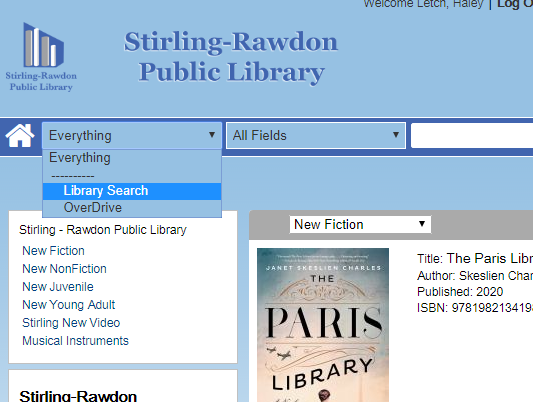This screenshot has height=402, width=533.
Task: Open the Everything search scope dropdown
Action: (132, 136)
